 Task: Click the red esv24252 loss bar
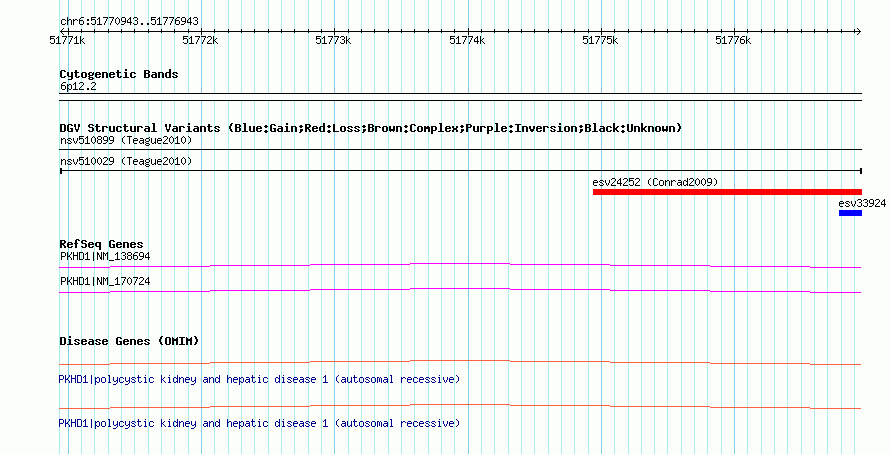(x=727, y=192)
